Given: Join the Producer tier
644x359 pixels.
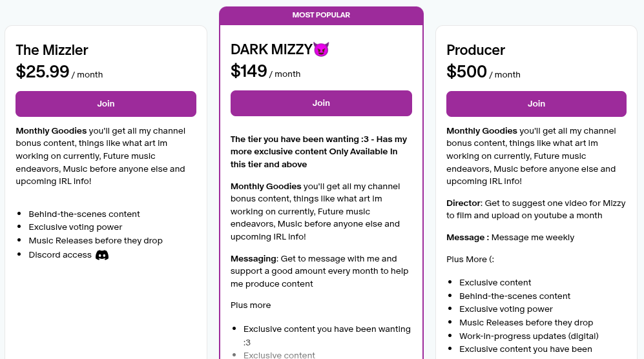Looking at the screenshot, I should coord(536,104).
